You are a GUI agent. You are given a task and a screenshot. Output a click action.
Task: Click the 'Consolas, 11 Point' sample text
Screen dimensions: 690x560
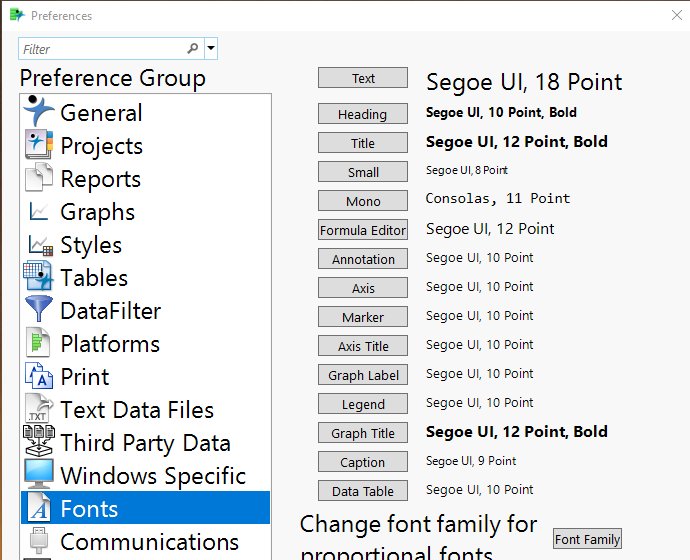tap(498, 198)
